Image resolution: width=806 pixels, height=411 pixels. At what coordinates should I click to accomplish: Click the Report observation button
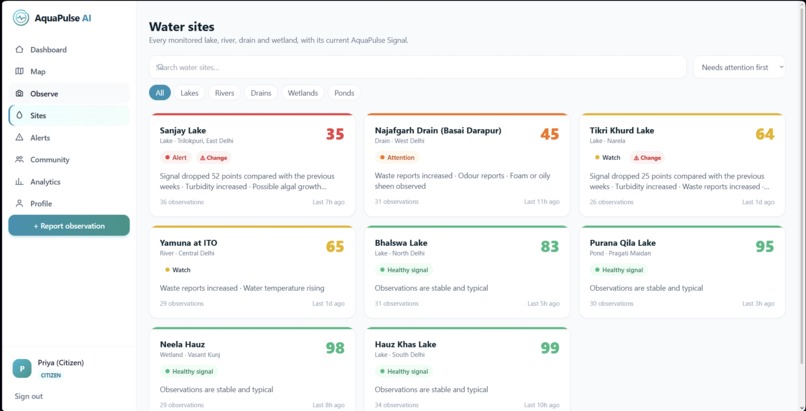(69, 226)
